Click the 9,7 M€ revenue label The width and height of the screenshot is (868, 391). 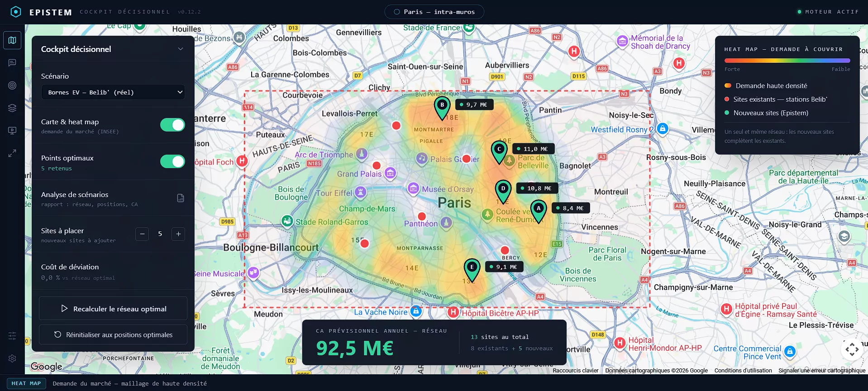pos(474,105)
